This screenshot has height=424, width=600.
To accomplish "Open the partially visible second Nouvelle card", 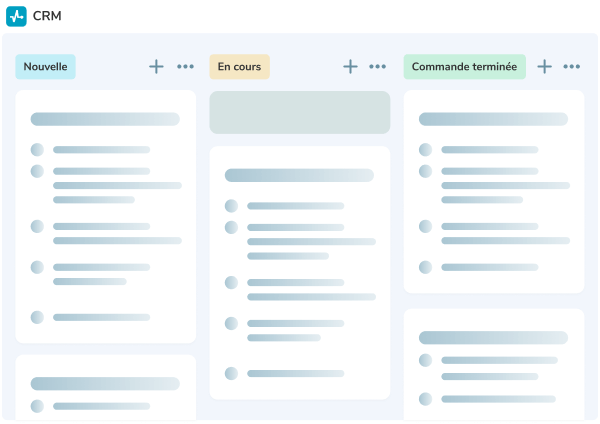I will coord(105,390).
